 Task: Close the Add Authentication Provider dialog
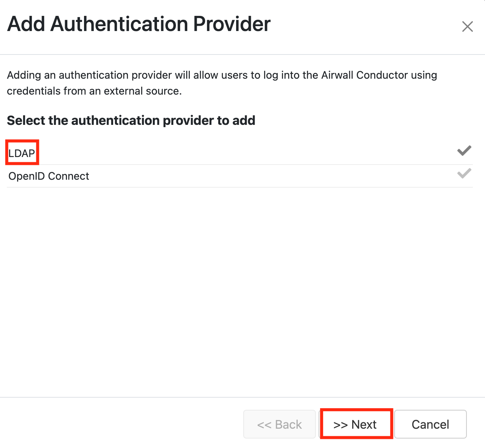click(x=467, y=26)
